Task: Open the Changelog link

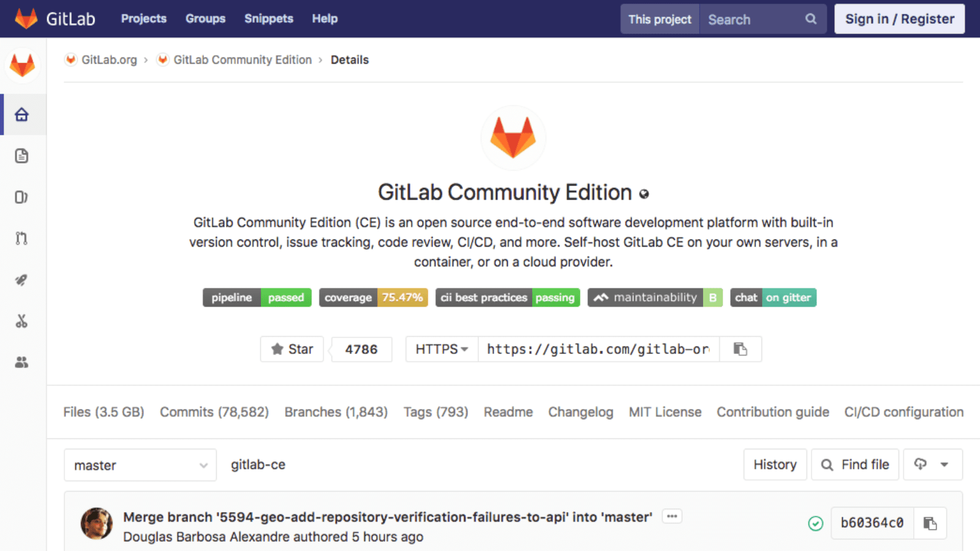Action: point(581,412)
